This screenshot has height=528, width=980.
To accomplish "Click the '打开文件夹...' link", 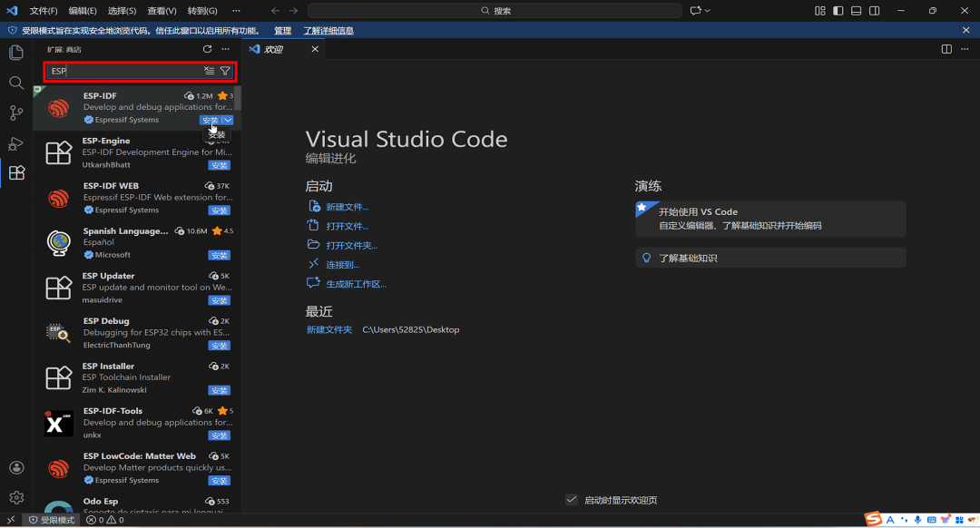I will point(351,246).
